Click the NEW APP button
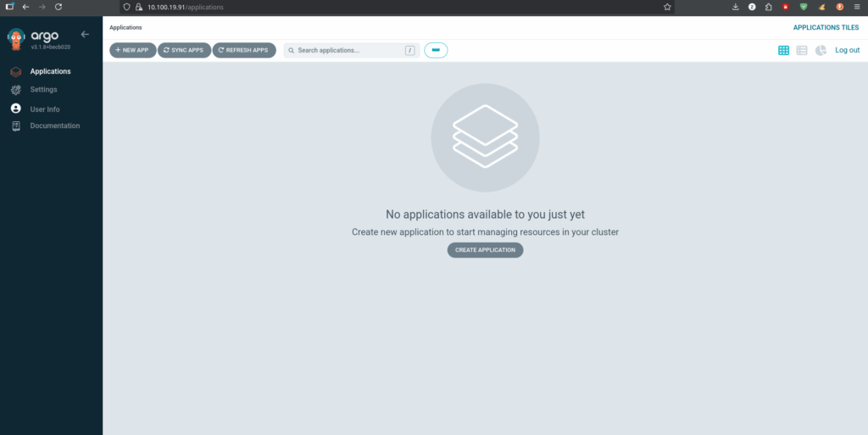The height and width of the screenshot is (435, 868). [x=132, y=50]
